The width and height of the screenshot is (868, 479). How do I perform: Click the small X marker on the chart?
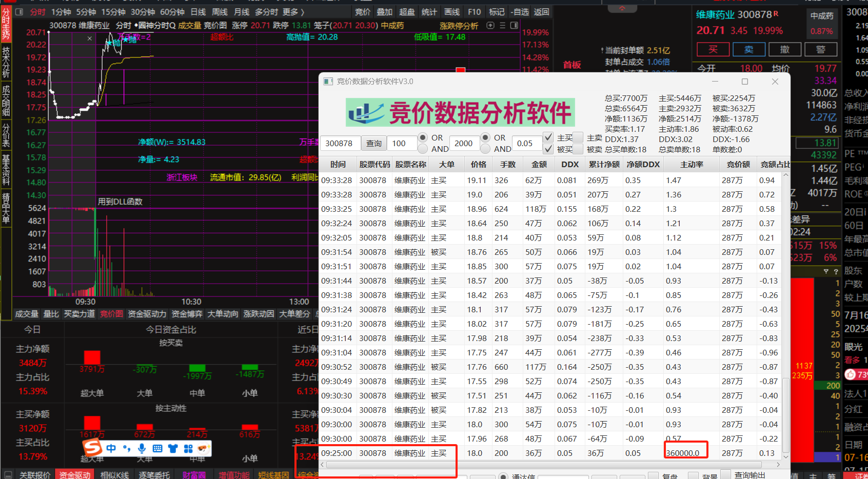(90, 38)
